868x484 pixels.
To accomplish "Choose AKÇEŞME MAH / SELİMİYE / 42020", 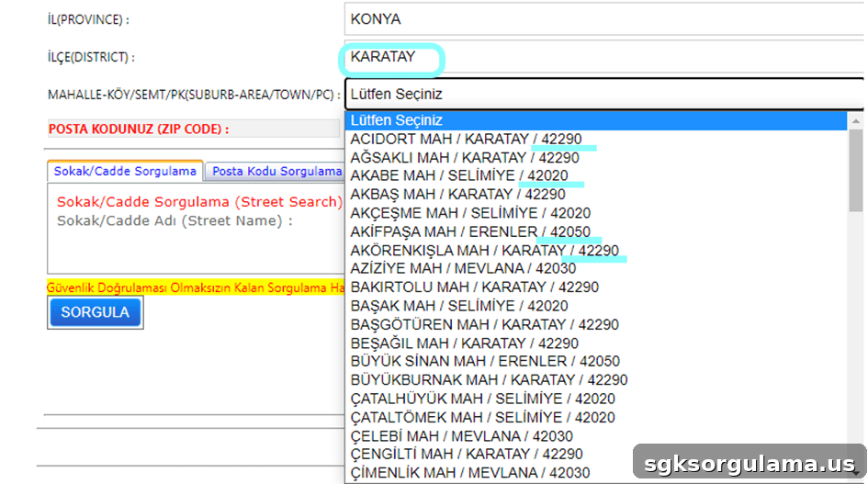I will 596,213.
